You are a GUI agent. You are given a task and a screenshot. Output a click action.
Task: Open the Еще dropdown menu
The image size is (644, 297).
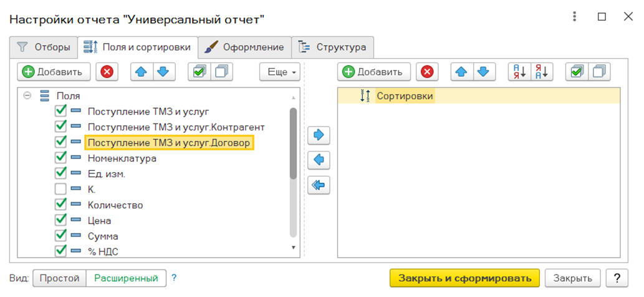280,72
